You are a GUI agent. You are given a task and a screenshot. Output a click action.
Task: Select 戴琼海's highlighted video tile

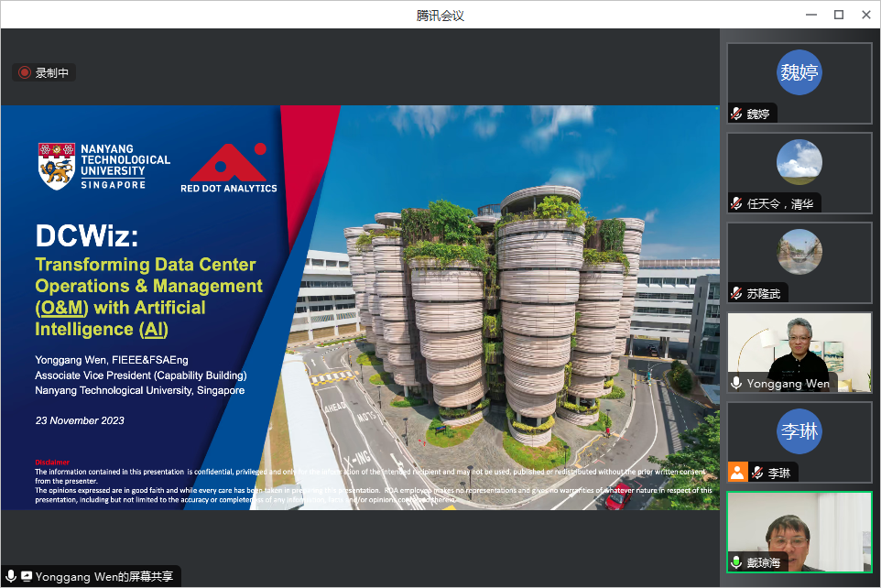(x=799, y=532)
